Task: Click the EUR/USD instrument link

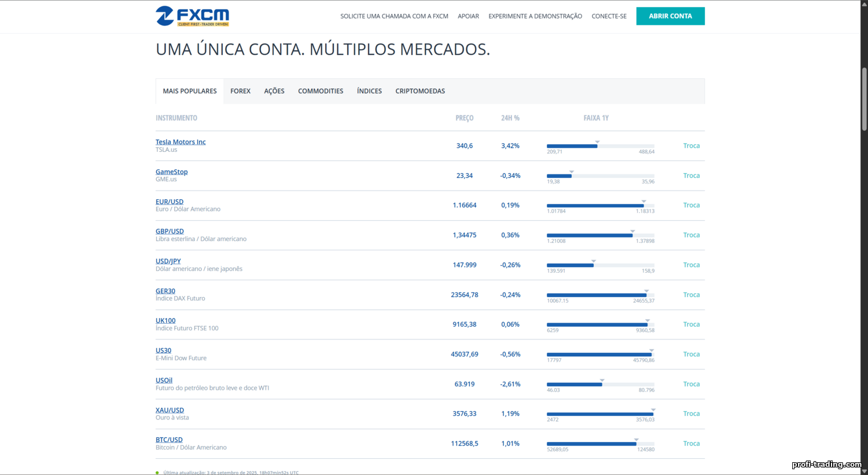Action: pyautogui.click(x=170, y=202)
